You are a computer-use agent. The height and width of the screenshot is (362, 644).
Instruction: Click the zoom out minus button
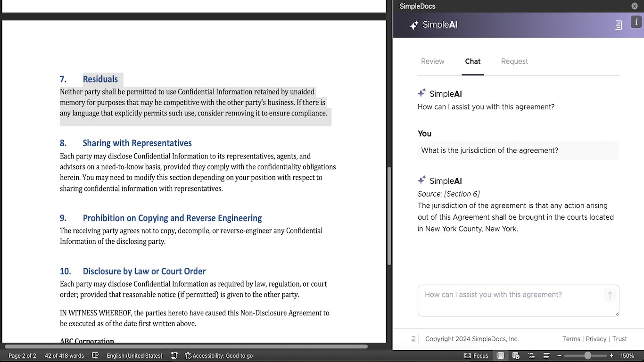point(559,355)
